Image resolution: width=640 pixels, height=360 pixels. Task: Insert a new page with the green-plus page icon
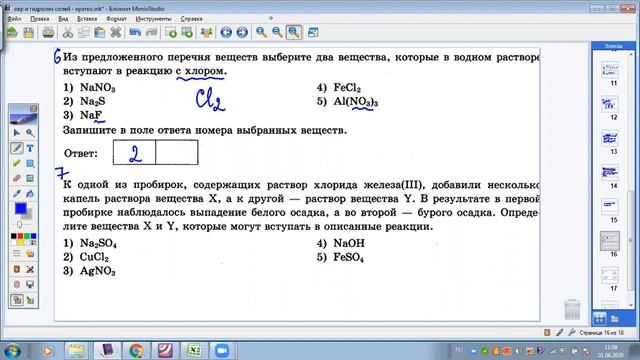click(171, 32)
